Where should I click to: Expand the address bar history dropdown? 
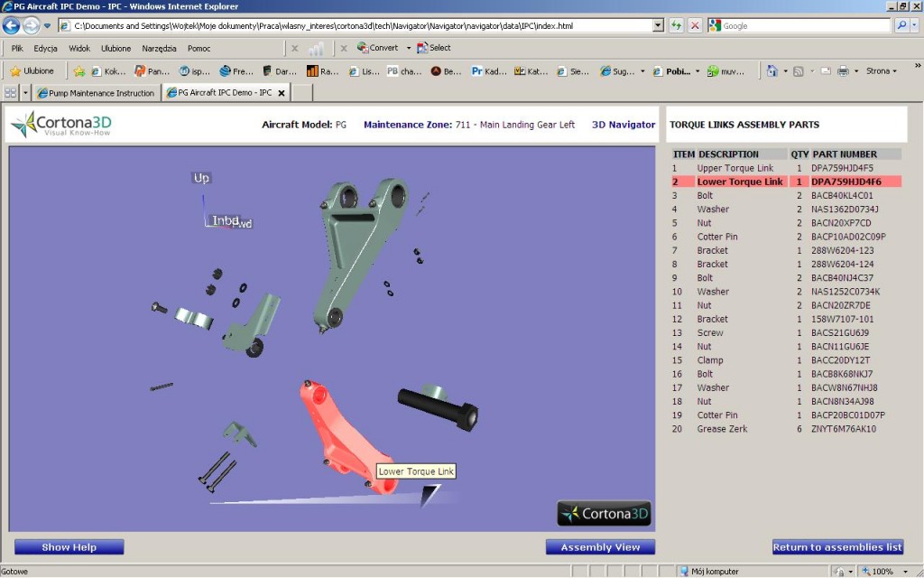658,25
